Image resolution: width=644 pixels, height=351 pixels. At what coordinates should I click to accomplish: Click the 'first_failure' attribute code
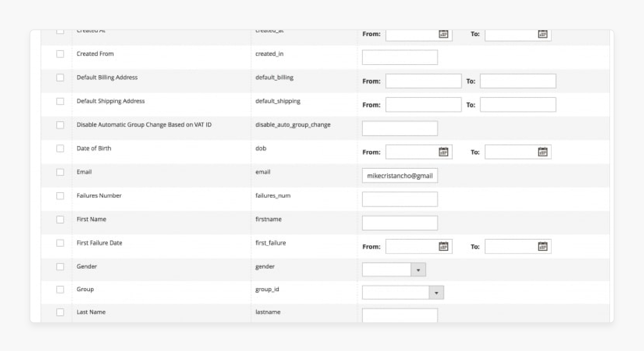click(270, 243)
